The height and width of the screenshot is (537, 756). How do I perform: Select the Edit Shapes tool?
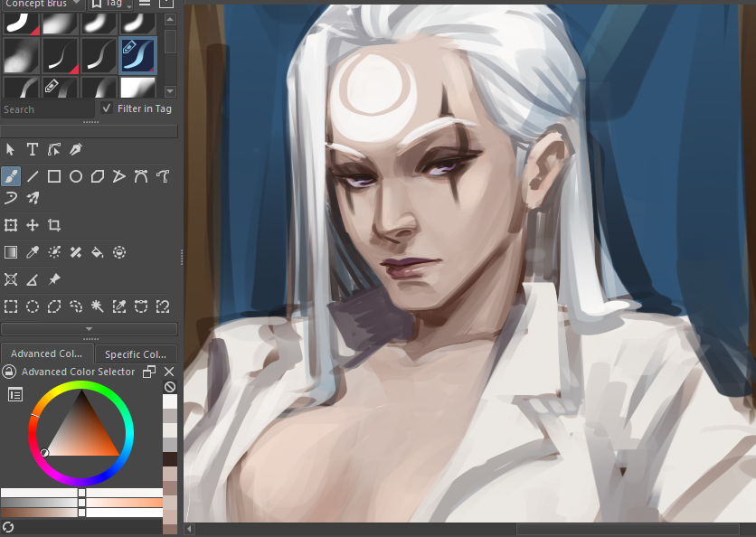click(54, 149)
